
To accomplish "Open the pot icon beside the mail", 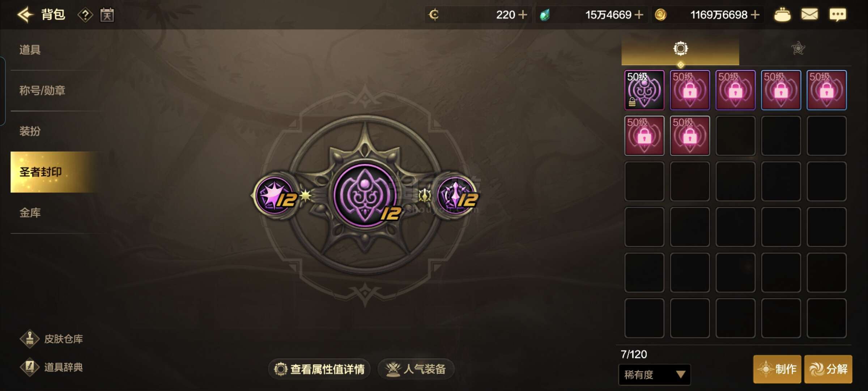I will pos(782,15).
